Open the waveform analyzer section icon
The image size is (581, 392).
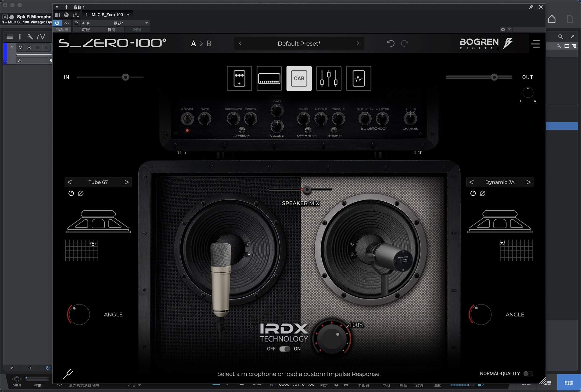(x=358, y=78)
